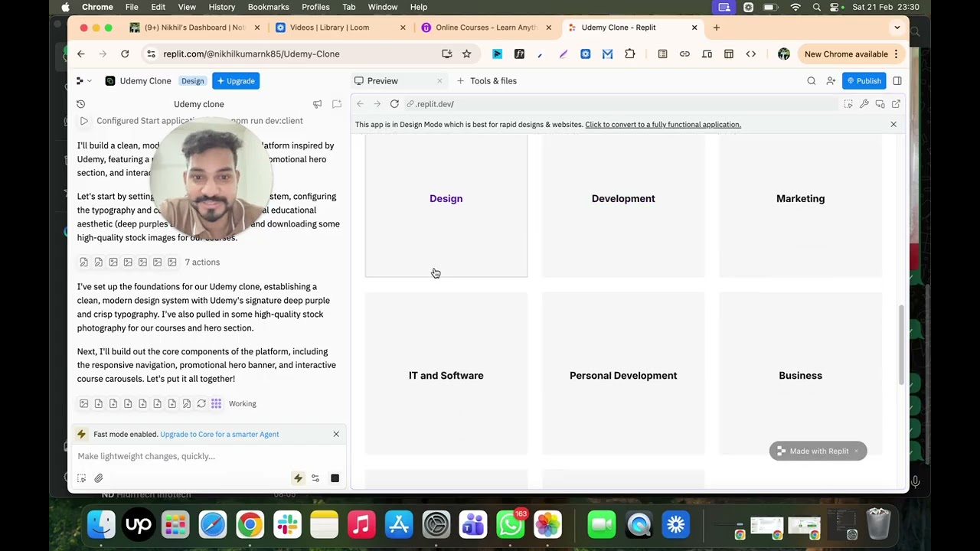The image size is (980, 551).
Task: Open the Chrome extensions puzzle icon
Action: 630,54
